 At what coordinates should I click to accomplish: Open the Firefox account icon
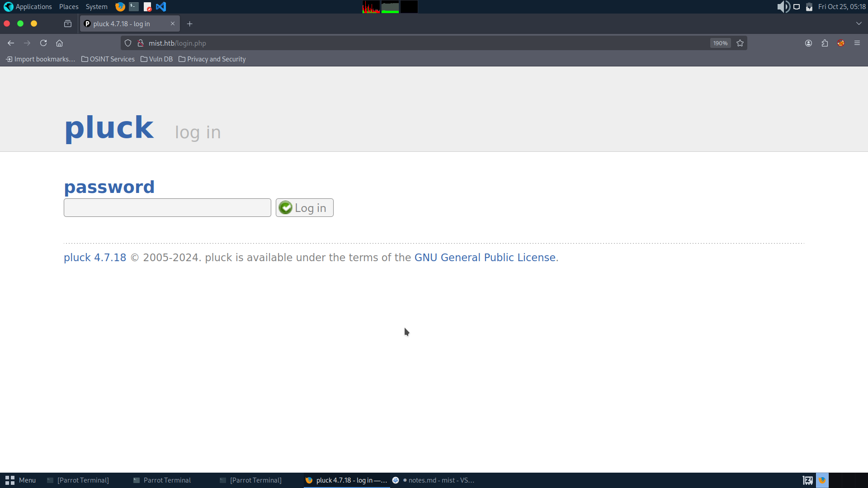[x=808, y=43]
